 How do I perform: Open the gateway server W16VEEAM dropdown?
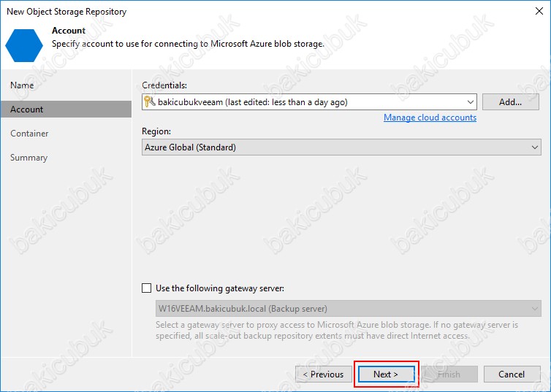349,309
